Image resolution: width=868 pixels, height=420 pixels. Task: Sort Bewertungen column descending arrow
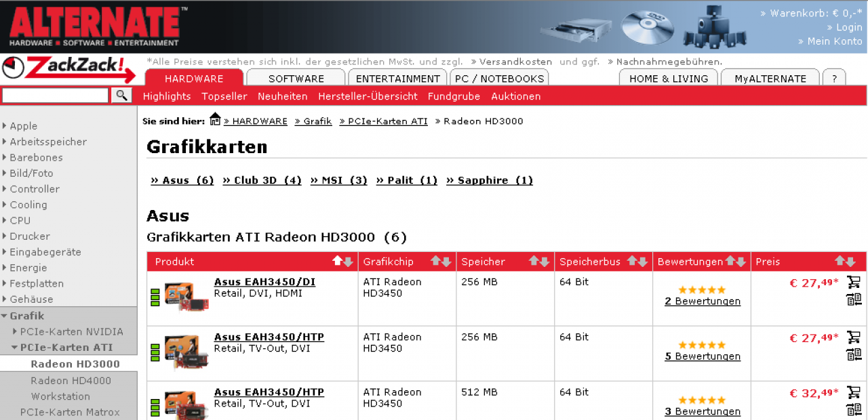click(x=741, y=261)
